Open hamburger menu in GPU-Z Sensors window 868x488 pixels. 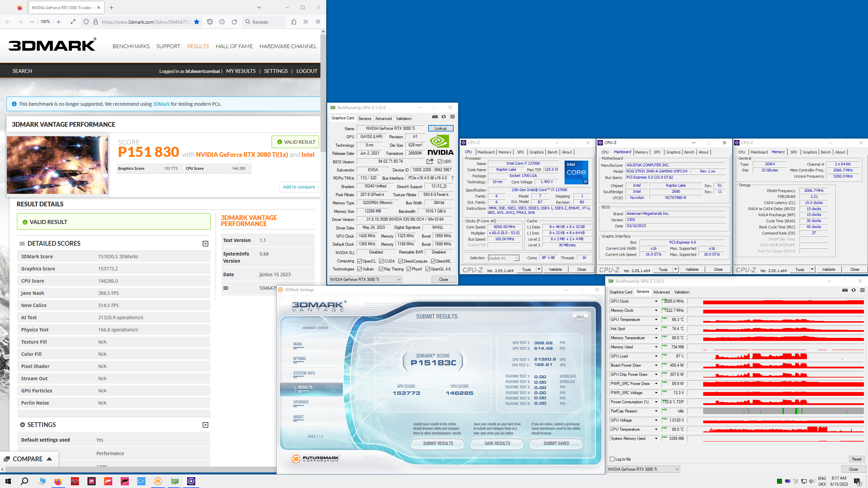click(862, 290)
